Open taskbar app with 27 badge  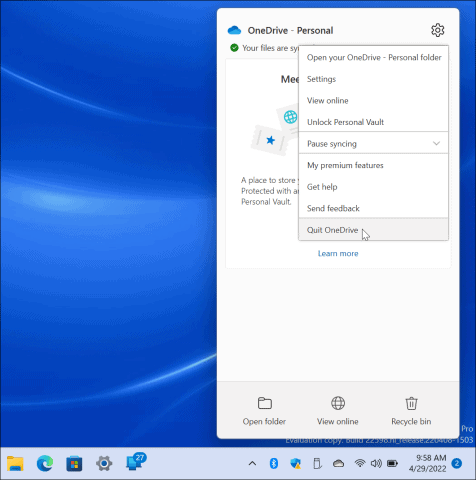pyautogui.click(x=135, y=462)
